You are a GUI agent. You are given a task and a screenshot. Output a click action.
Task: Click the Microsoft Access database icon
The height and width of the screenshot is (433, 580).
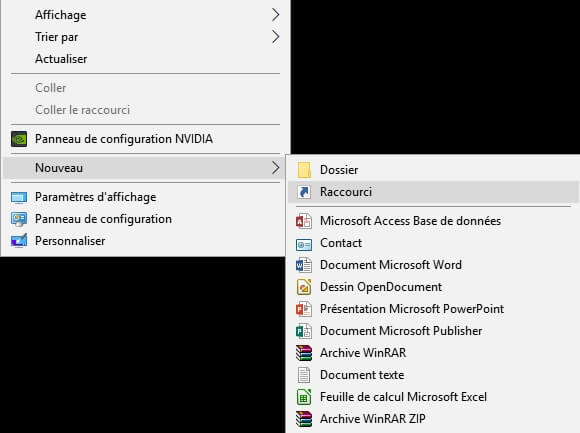pyautogui.click(x=304, y=221)
